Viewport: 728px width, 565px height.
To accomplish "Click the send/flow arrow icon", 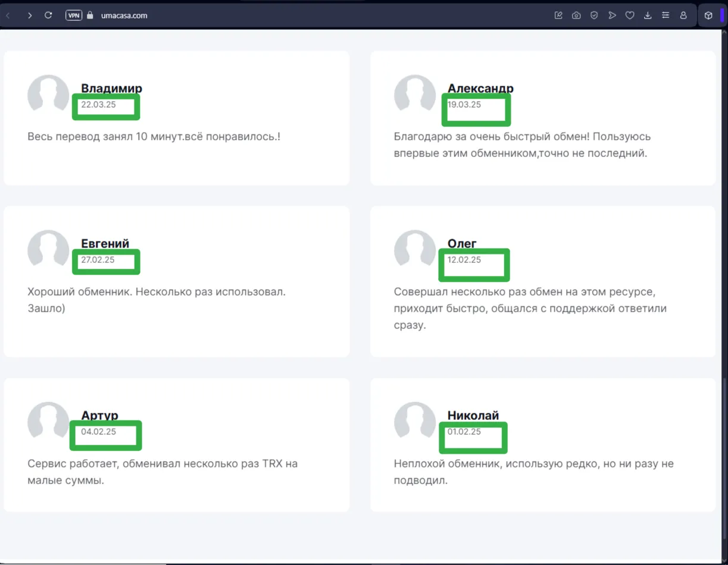I will coord(612,15).
